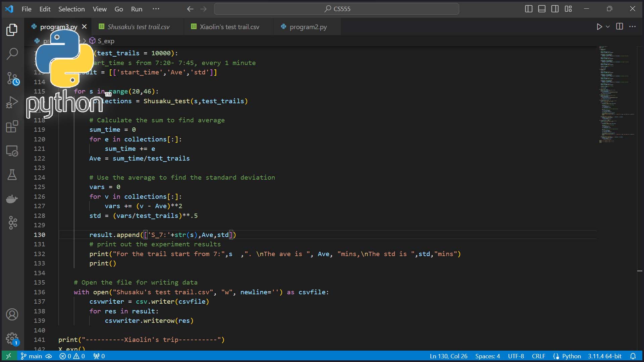Click the main branch indicator

32,356
